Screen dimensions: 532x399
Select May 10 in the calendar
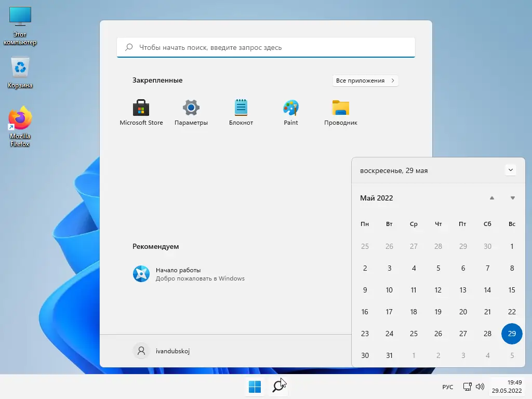point(389,290)
